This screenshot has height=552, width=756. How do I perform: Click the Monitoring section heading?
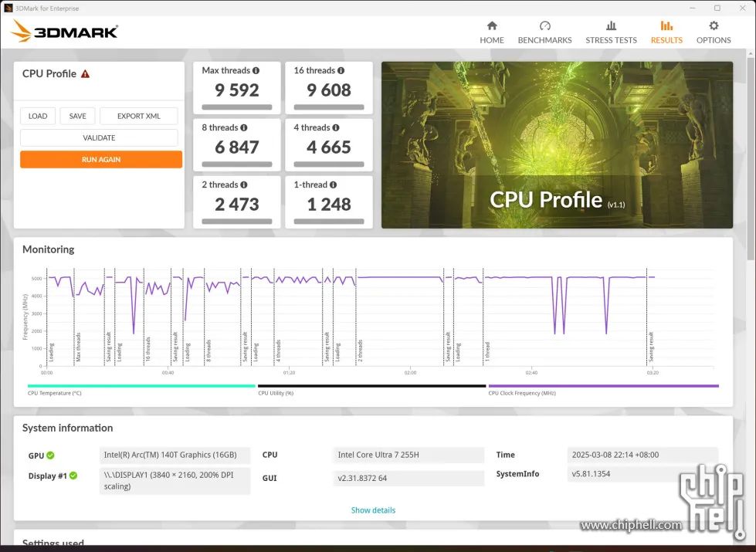(48, 249)
